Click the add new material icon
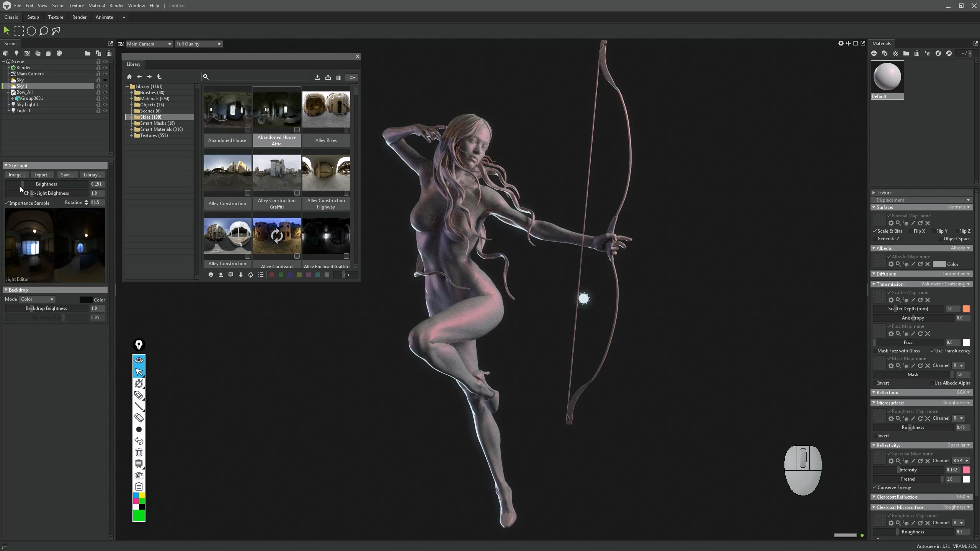Image resolution: width=980 pixels, height=551 pixels. [874, 54]
